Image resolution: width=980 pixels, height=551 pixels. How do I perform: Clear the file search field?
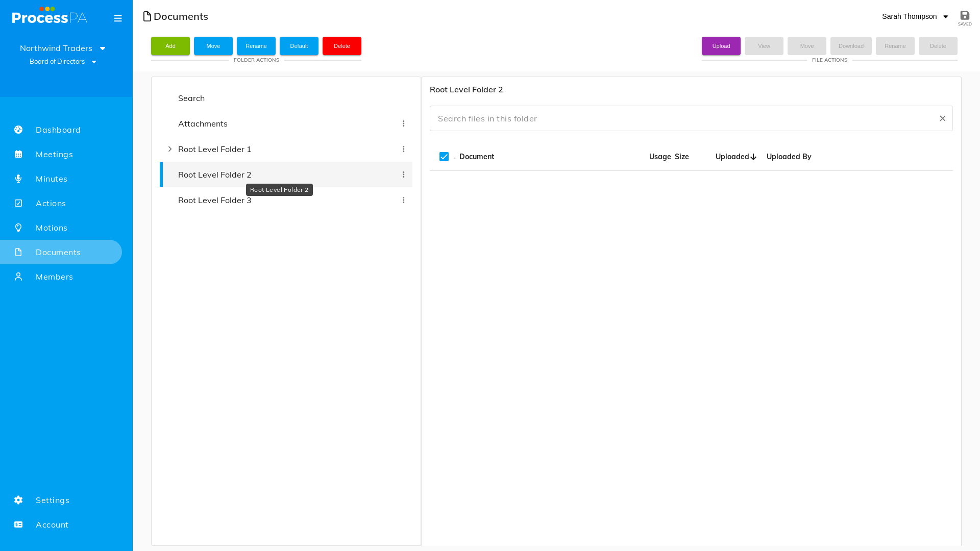coord(942,118)
